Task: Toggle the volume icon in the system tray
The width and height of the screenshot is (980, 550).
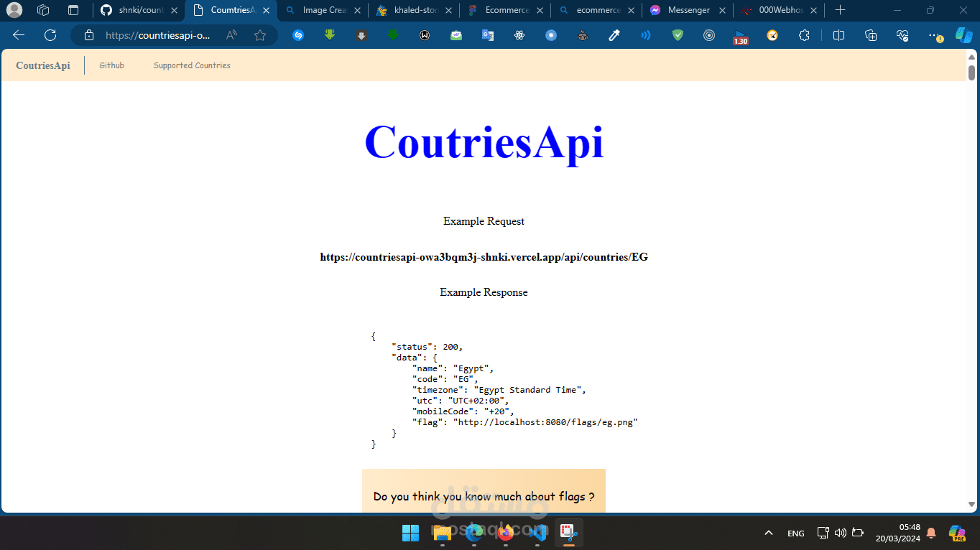Action: point(841,533)
